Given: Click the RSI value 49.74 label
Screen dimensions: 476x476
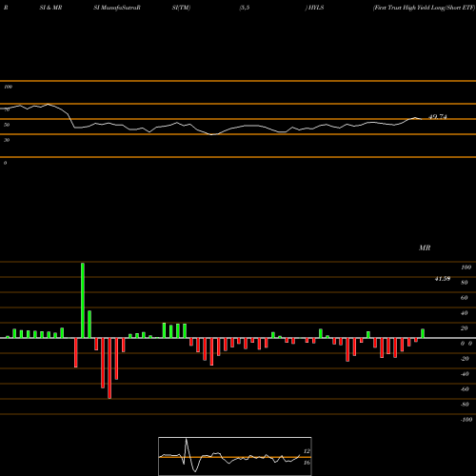Looking at the screenshot, I should point(438,117).
